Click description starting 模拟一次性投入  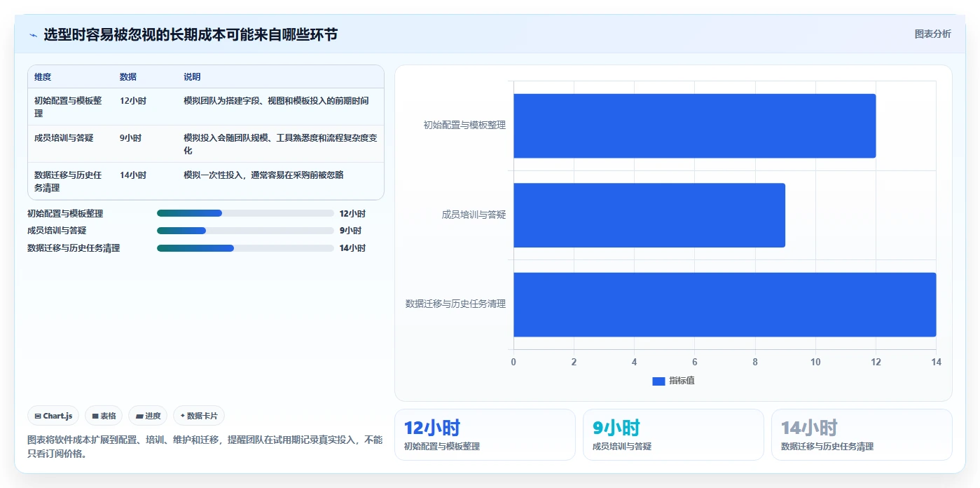(263, 175)
